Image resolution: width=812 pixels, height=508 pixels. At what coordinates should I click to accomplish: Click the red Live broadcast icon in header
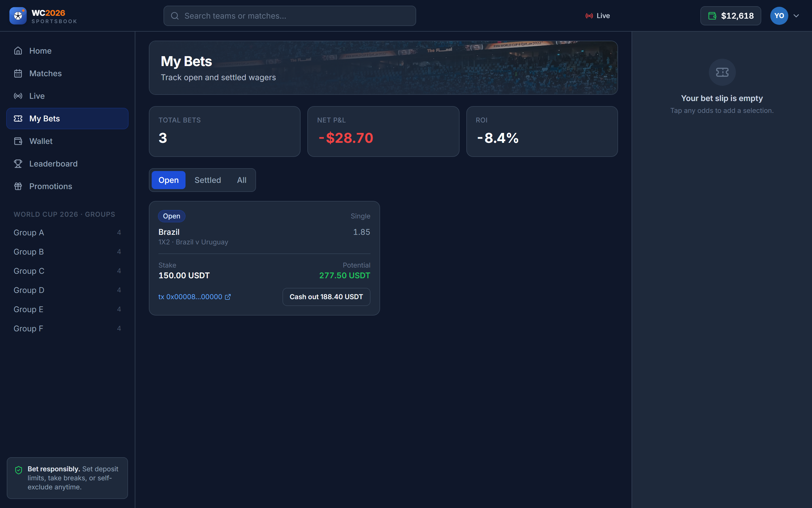tap(589, 16)
